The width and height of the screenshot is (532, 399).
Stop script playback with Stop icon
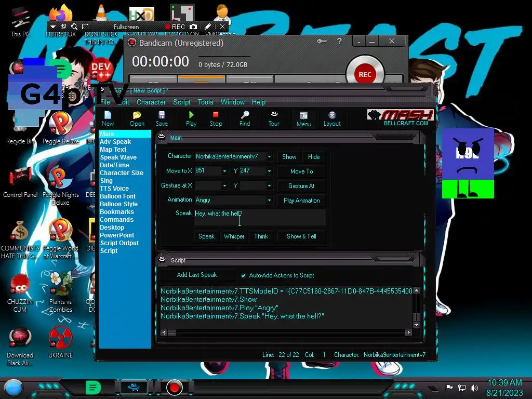(x=216, y=119)
